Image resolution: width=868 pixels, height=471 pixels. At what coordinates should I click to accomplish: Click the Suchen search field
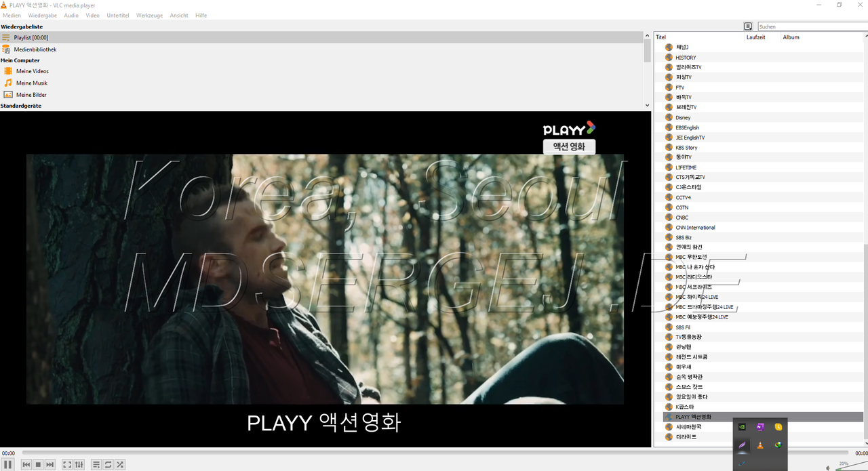click(x=812, y=26)
